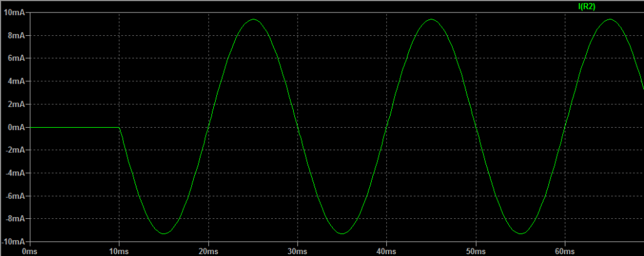Click the 50ms time axis label
Image resolution: width=644 pixels, height=256 pixels.
click(475, 250)
